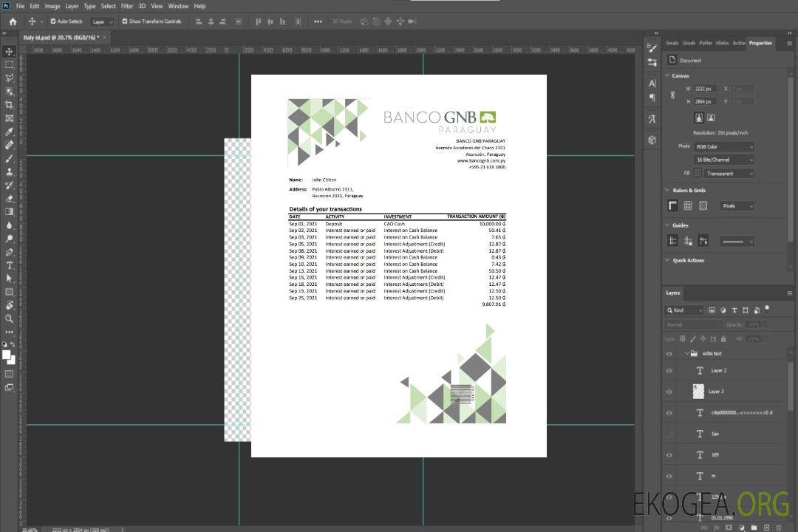The width and height of the screenshot is (798, 532).
Task: Collapse the 'edita text' layer group
Action: (686, 353)
